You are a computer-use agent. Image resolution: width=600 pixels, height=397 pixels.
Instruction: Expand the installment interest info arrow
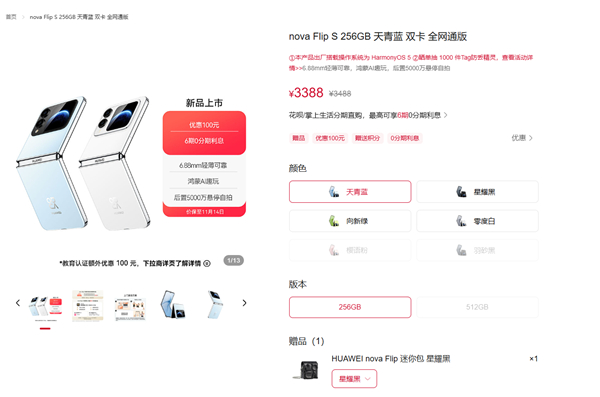(445, 115)
